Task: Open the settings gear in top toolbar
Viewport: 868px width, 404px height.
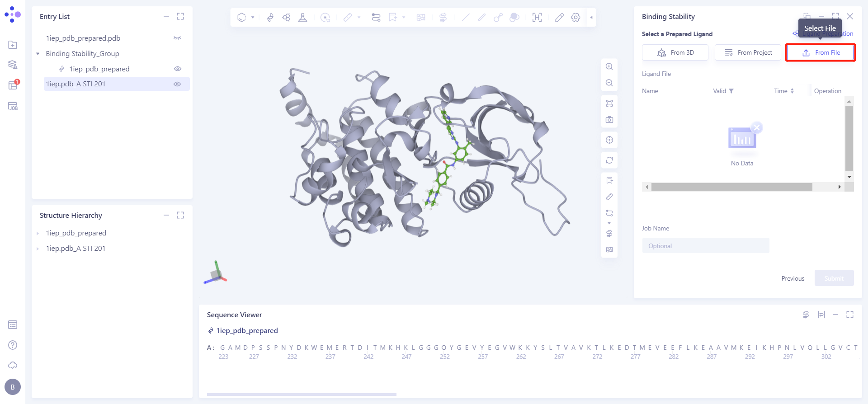Action: pos(576,18)
